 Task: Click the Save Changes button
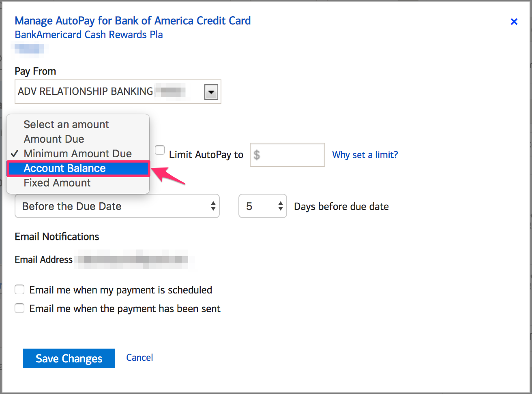[x=69, y=358]
